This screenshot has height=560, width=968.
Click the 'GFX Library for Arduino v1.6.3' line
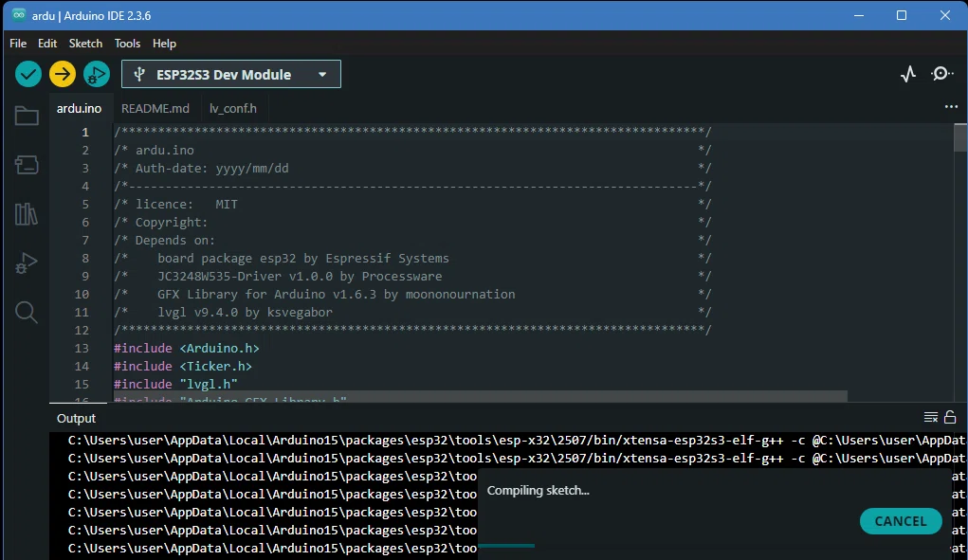click(x=412, y=294)
